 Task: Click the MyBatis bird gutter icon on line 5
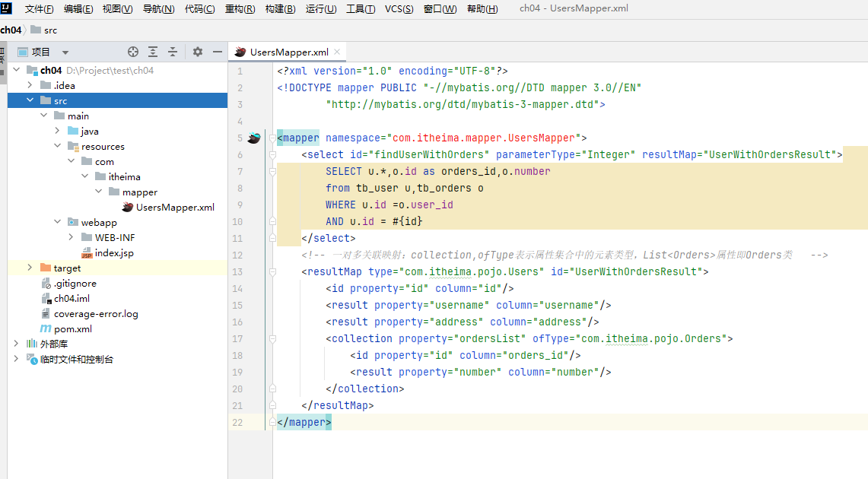[254, 138]
